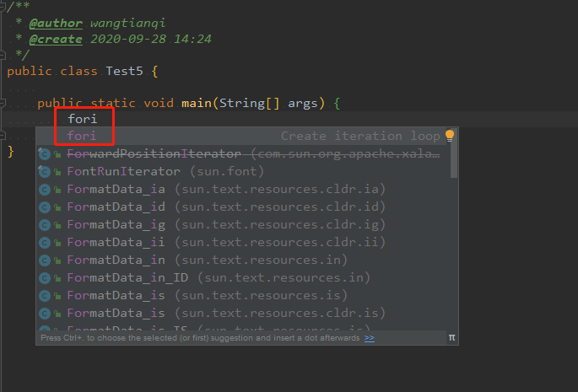Select FormatData_ii suggestion
This screenshot has height=392, width=578.
click(240, 242)
